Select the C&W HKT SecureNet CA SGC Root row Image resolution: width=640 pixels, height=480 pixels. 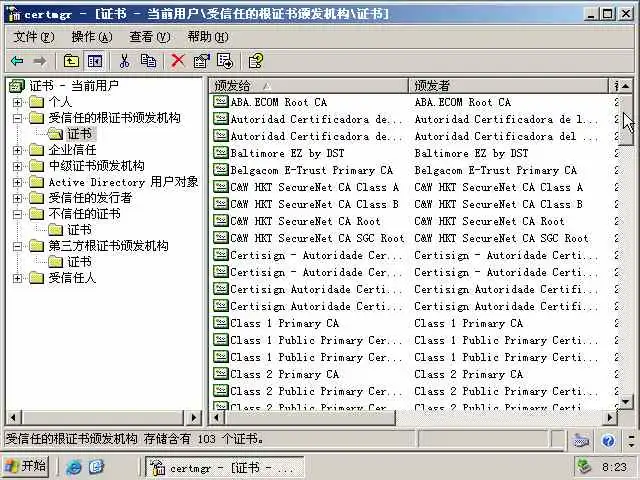click(415, 238)
